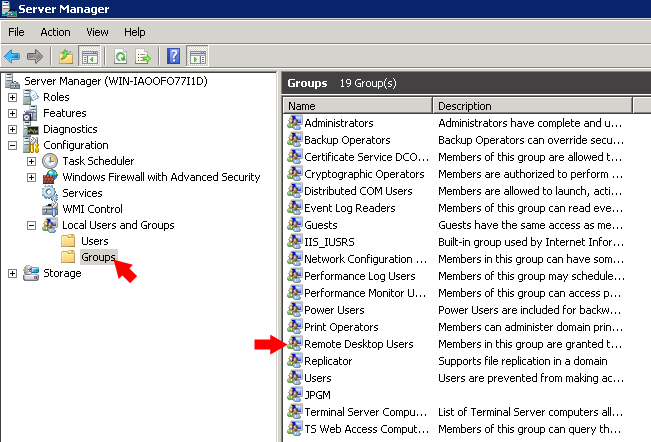Select the Power Users group
The height and width of the screenshot is (442, 651).
334,310
